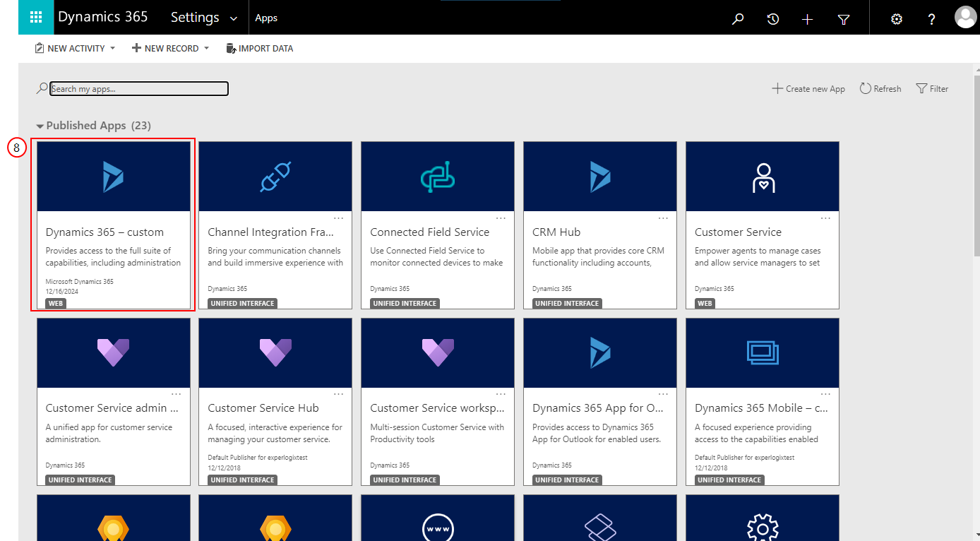980x541 pixels.
Task: Expand the Settings navigation dropdown
Action: 234,19
